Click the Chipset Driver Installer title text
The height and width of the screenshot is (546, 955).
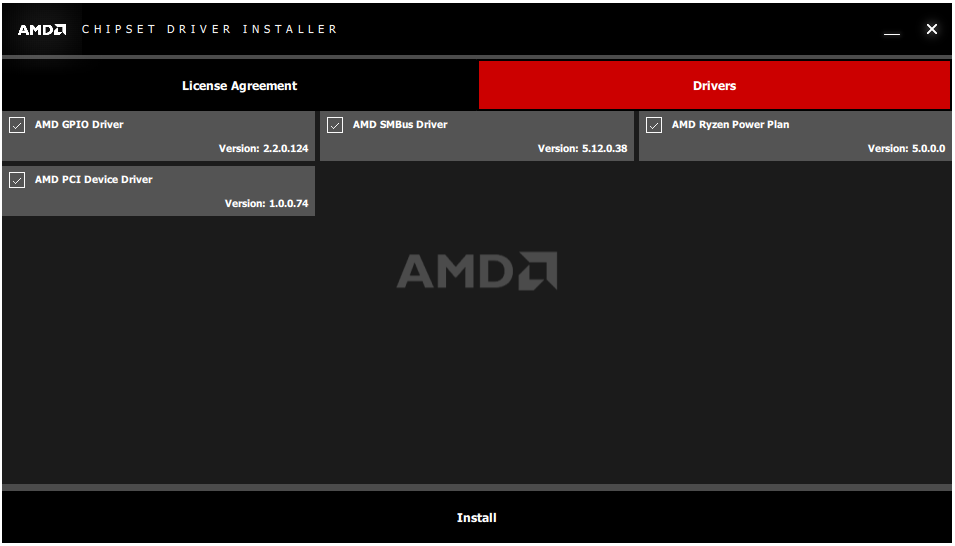pyautogui.click(x=210, y=29)
